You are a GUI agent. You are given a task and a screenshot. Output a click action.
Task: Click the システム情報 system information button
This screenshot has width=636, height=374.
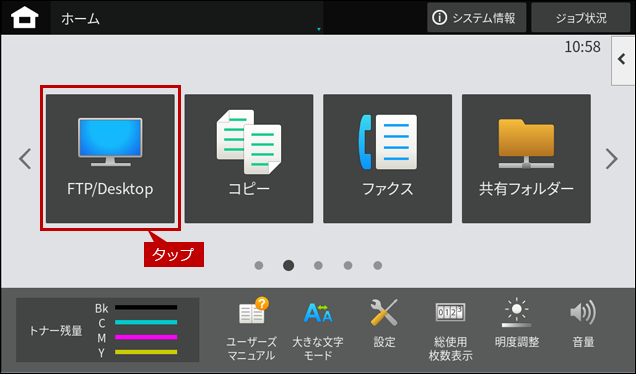[477, 18]
